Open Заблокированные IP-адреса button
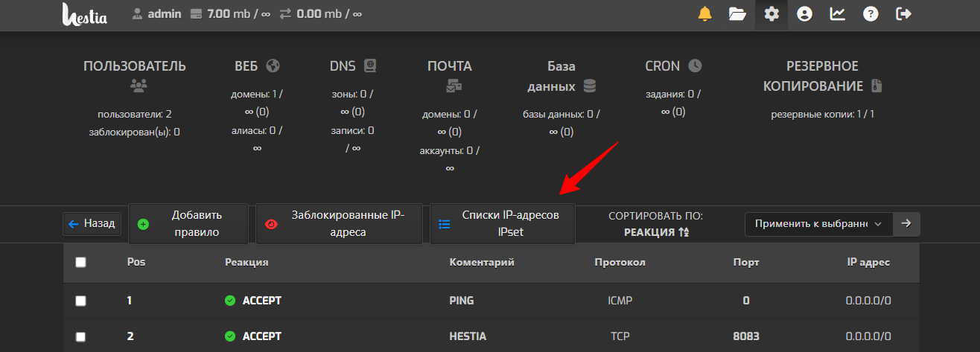Screen dimensions: 980x352 pyautogui.click(x=340, y=223)
